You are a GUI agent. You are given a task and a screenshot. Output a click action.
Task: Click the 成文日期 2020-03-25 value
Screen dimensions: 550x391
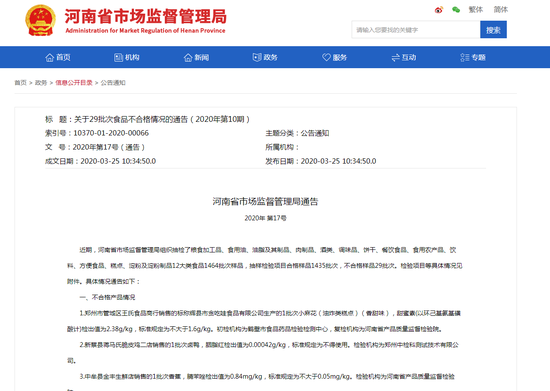tap(118, 161)
